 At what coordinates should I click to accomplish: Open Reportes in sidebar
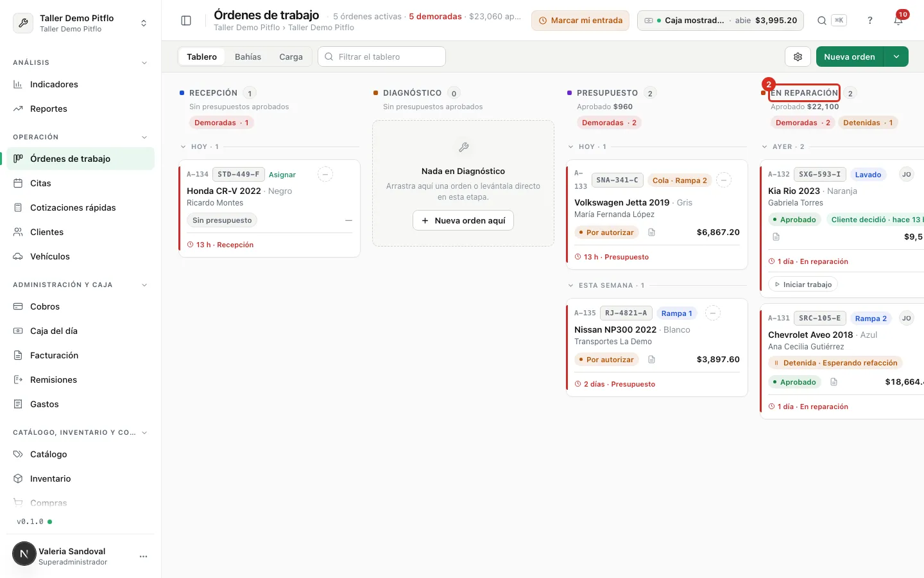pos(80,109)
